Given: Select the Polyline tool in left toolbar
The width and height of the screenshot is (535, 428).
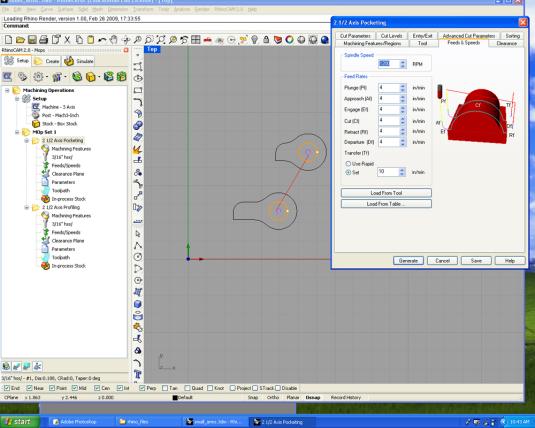Looking at the screenshot, I should [x=138, y=245].
